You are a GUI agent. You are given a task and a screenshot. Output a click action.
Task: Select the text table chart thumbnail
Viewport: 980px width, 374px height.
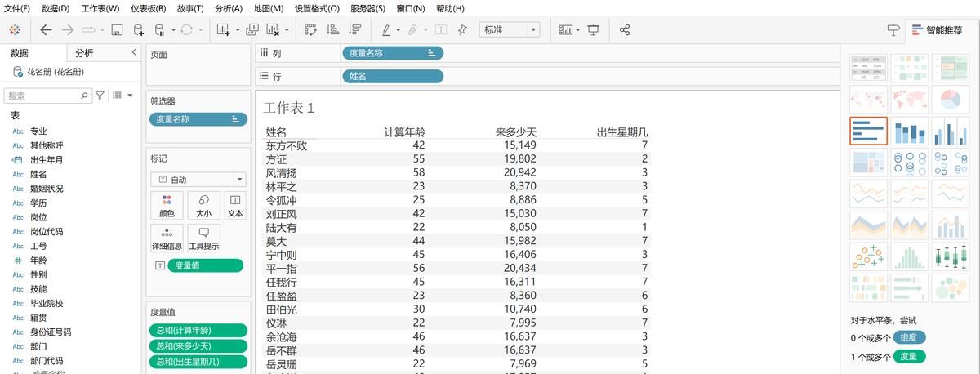[x=868, y=69]
